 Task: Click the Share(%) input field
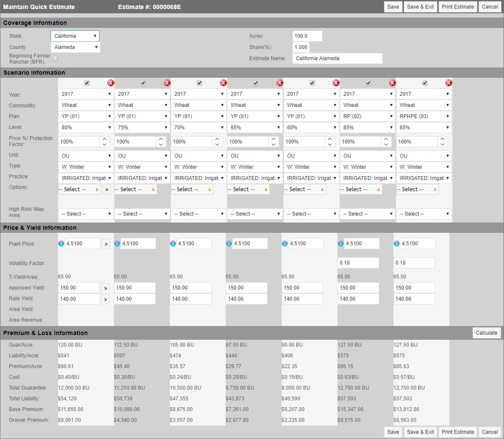pos(301,47)
